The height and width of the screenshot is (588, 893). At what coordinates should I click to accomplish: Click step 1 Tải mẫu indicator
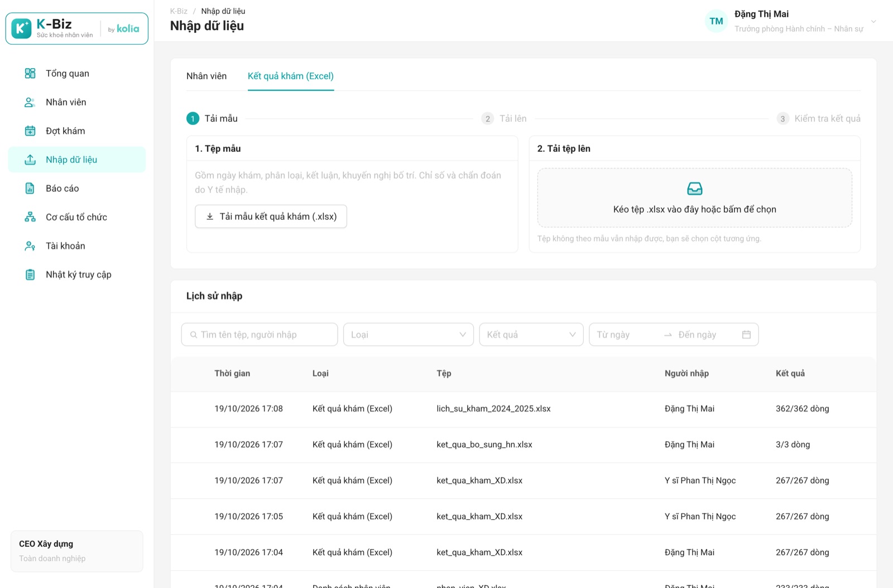[x=212, y=118]
